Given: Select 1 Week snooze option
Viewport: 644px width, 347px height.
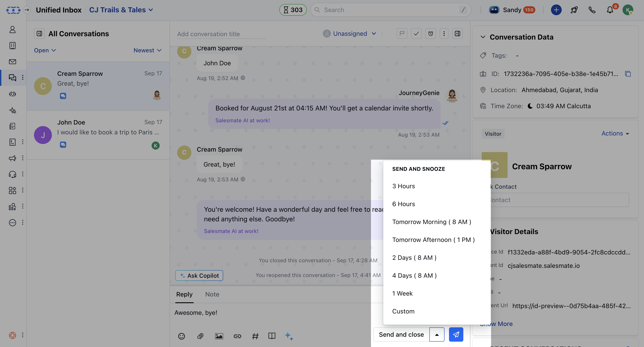Looking at the screenshot, I should [x=437, y=294].
